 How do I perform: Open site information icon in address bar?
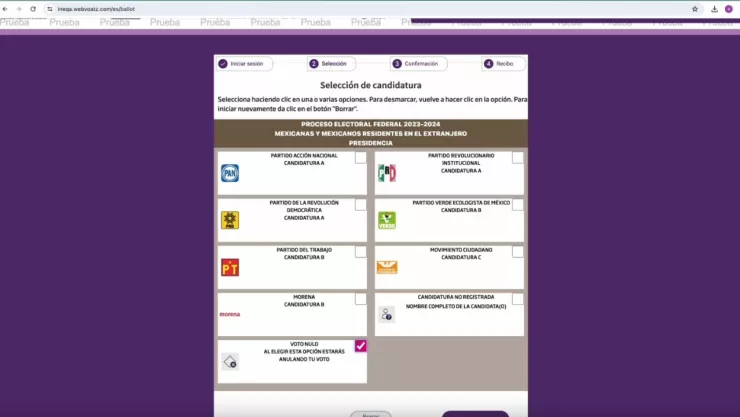point(50,9)
